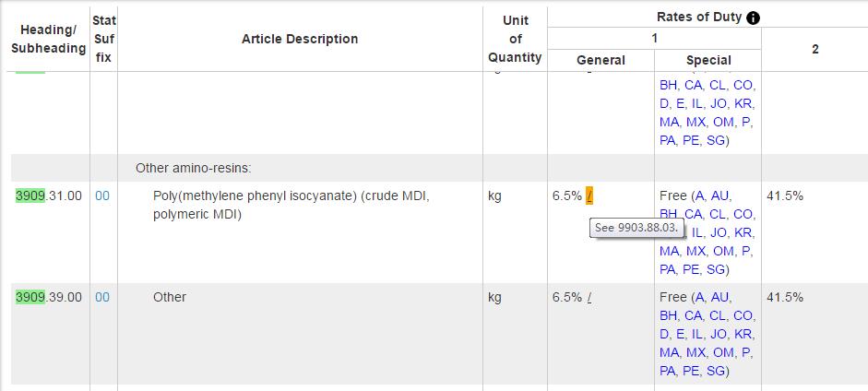Image resolution: width=868 pixels, height=391 pixels.
Task: Open stat suffix 00 for 3909.31.00
Action: click(102, 195)
